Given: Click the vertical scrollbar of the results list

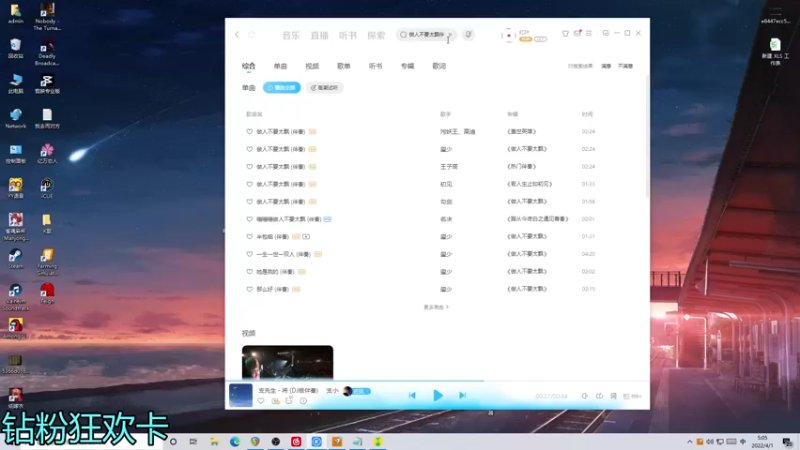Looking at the screenshot, I should (x=647, y=138).
